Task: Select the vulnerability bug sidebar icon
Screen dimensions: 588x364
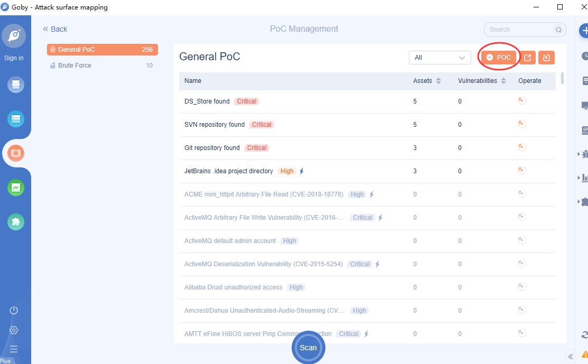Action: click(x=16, y=153)
